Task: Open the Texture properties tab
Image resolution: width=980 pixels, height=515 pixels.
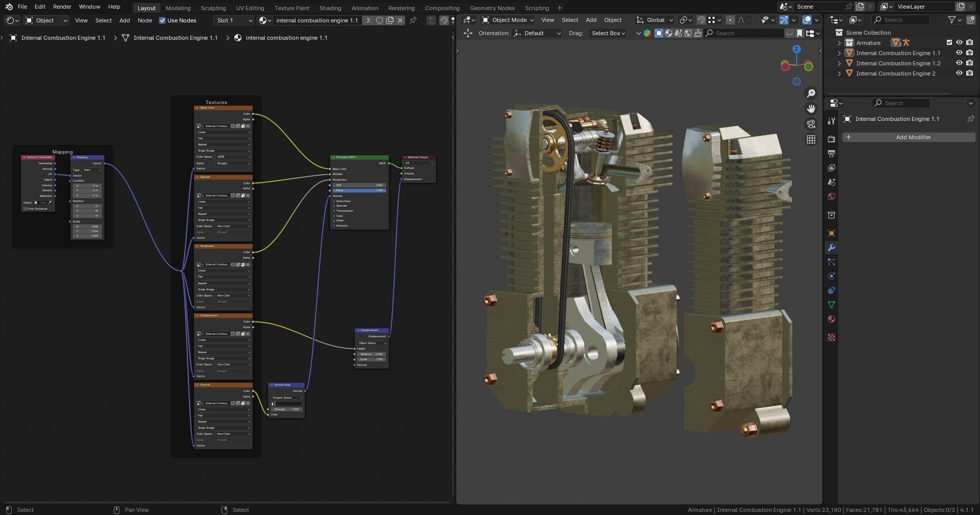Action: tap(831, 337)
